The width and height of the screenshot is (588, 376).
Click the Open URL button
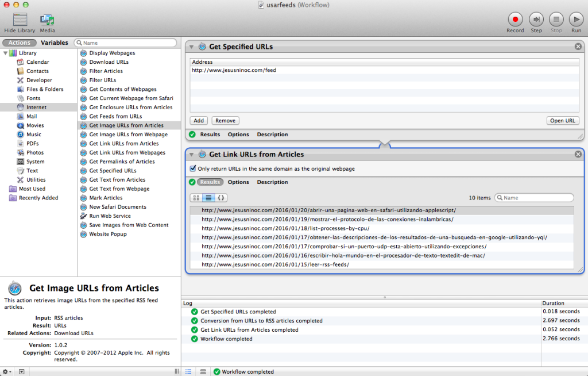click(563, 120)
